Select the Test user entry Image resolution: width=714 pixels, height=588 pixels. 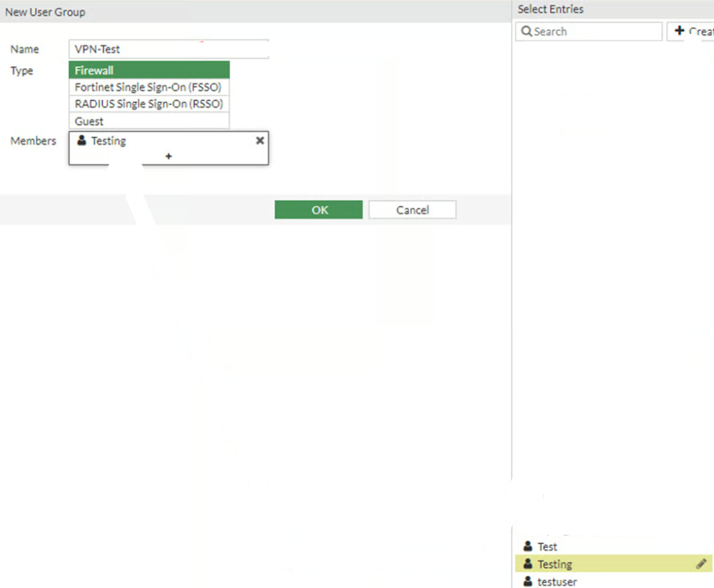[x=547, y=547]
